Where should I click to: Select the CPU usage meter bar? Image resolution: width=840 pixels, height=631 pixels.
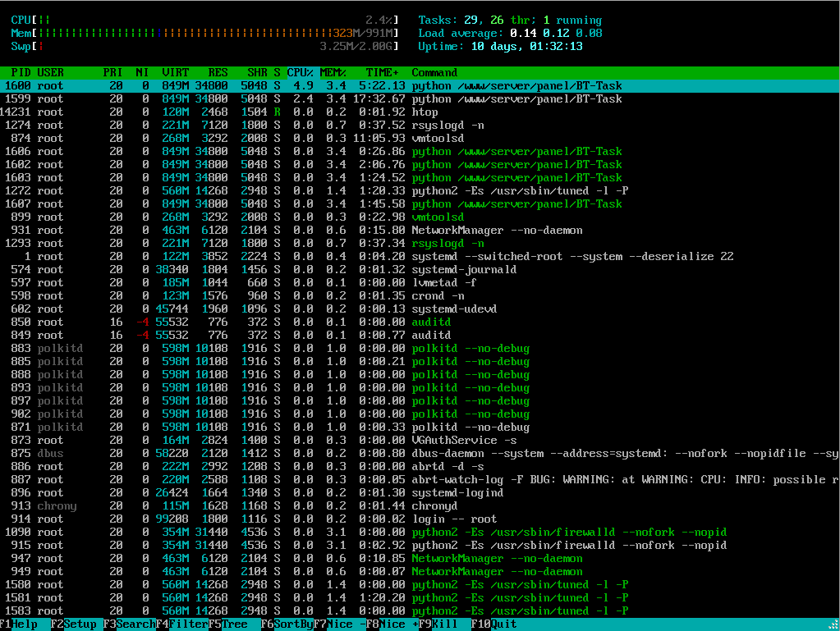click(x=204, y=20)
